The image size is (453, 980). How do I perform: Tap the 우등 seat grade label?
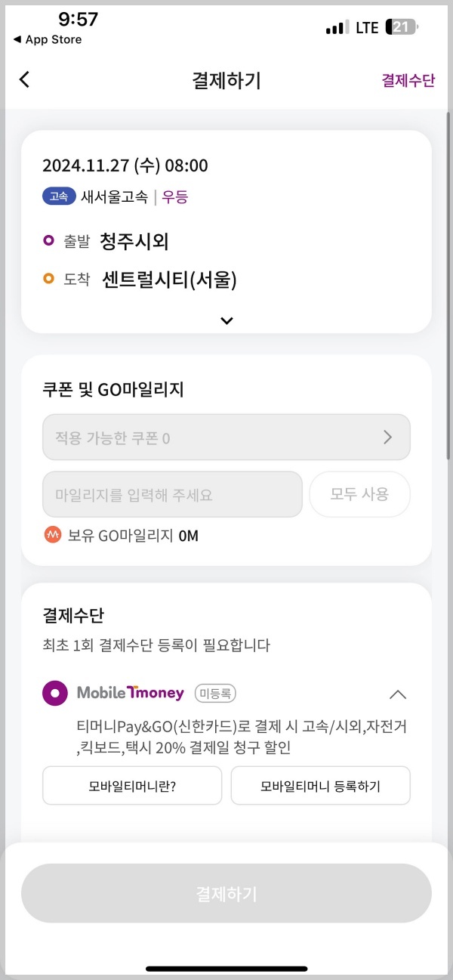173,195
